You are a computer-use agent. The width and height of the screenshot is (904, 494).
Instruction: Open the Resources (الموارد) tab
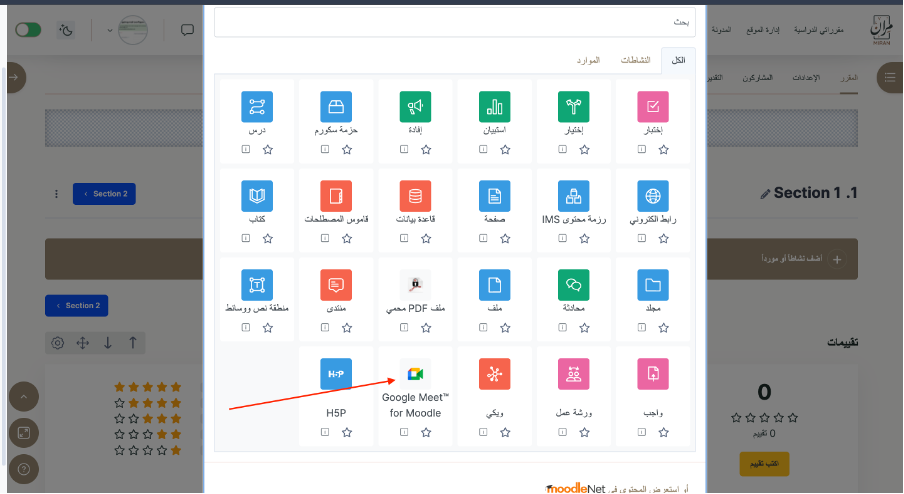588,61
